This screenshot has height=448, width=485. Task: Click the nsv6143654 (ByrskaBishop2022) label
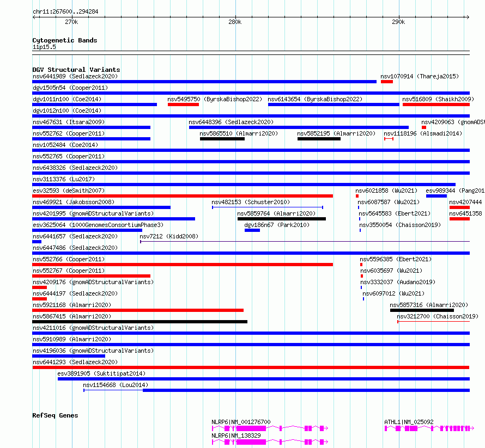pyautogui.click(x=315, y=99)
